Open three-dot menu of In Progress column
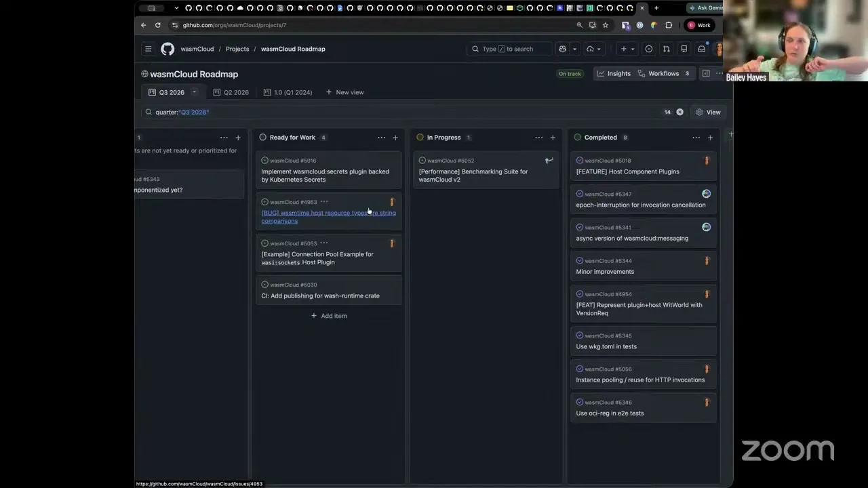This screenshot has width=868, height=488. point(538,138)
